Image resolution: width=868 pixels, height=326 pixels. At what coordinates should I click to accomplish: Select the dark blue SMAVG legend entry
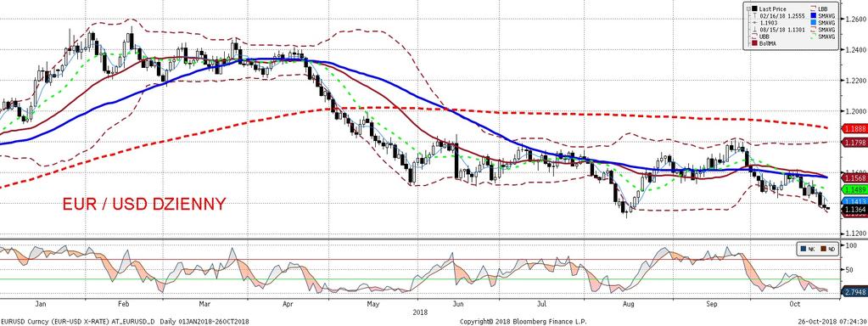pos(823,16)
